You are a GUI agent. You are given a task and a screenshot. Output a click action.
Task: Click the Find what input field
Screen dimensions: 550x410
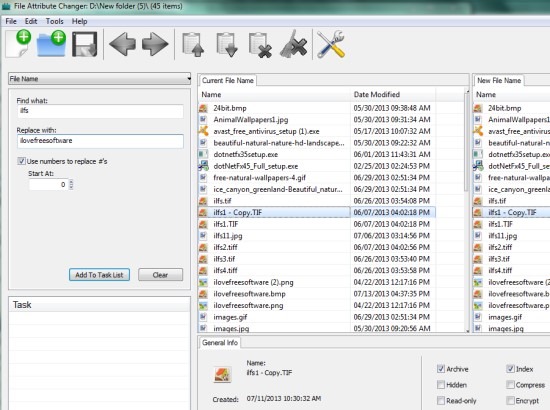(x=100, y=111)
